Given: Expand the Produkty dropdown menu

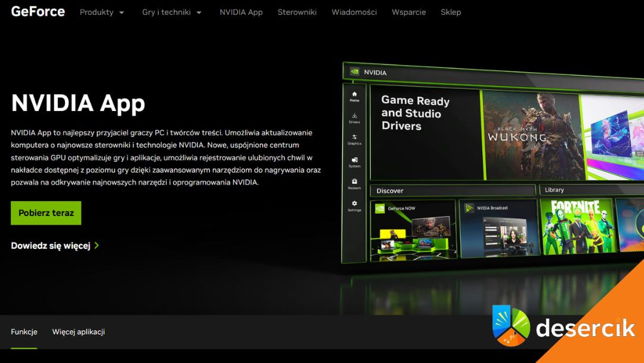Looking at the screenshot, I should pos(102,12).
